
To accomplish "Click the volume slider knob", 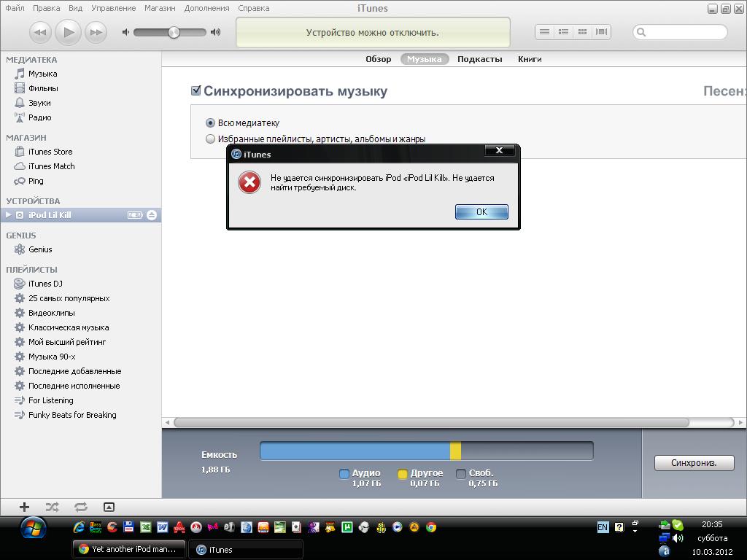I will tap(174, 32).
